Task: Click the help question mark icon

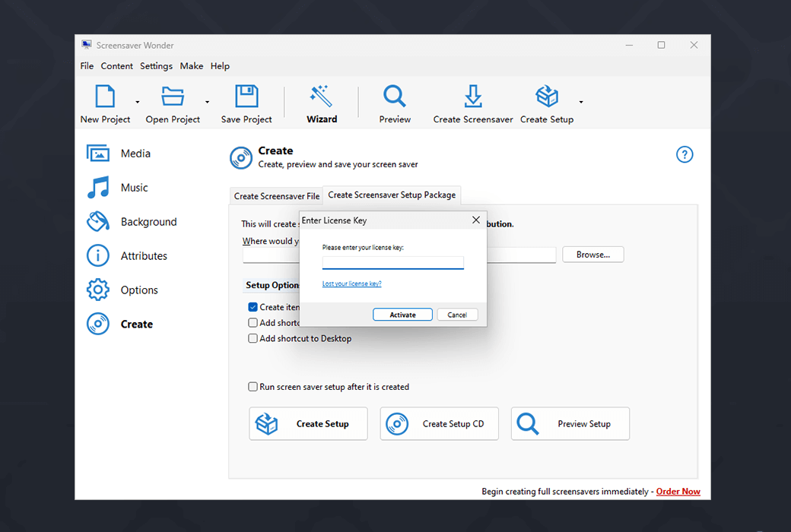Action: point(685,154)
